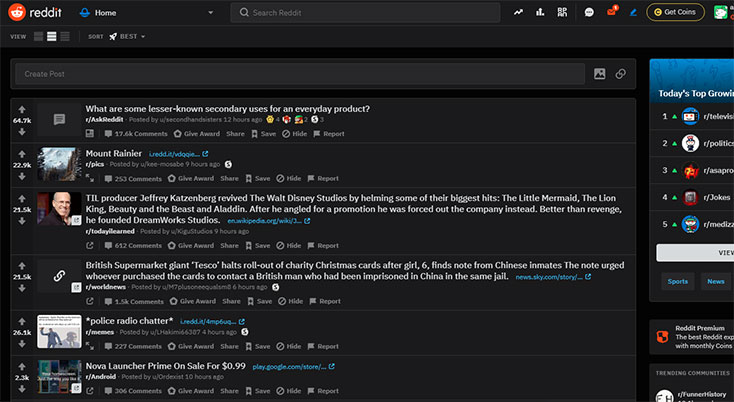Viewport: 734px width, 402px height.
Task: Switch to classic view layout
Action: [52, 36]
